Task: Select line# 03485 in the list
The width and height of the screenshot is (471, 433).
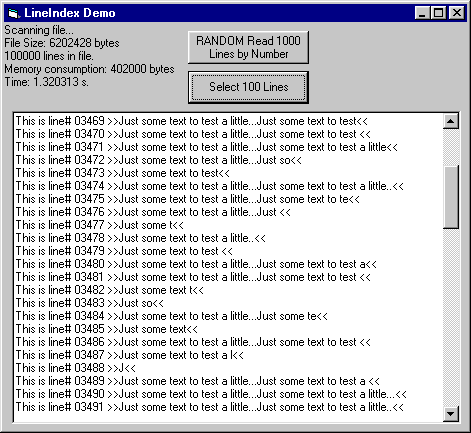Action: (x=228, y=329)
